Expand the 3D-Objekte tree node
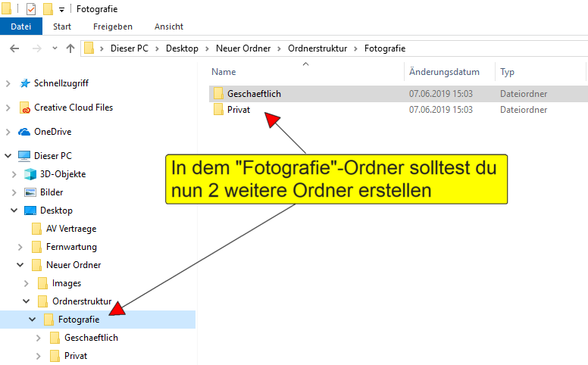Image resolution: width=588 pixels, height=365 pixels. (14, 174)
